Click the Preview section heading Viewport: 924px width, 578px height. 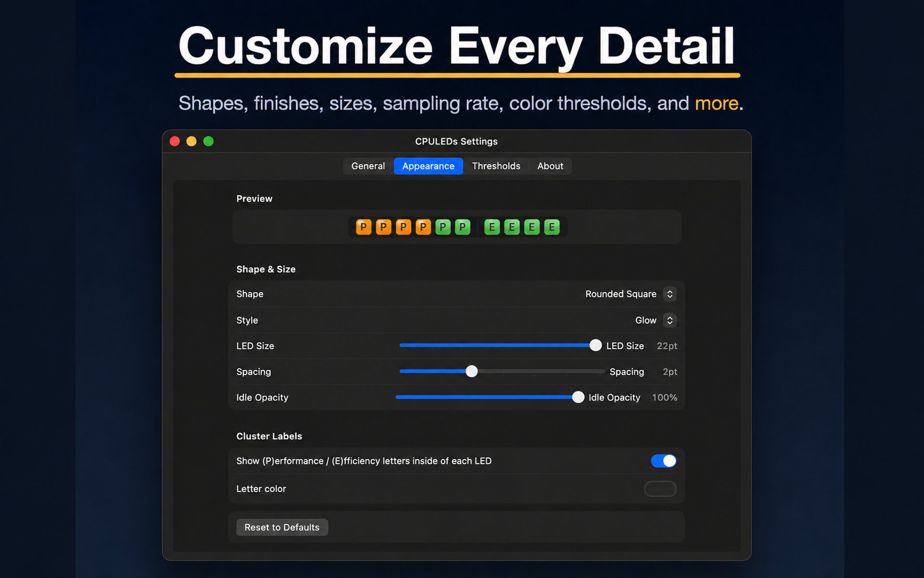click(254, 198)
